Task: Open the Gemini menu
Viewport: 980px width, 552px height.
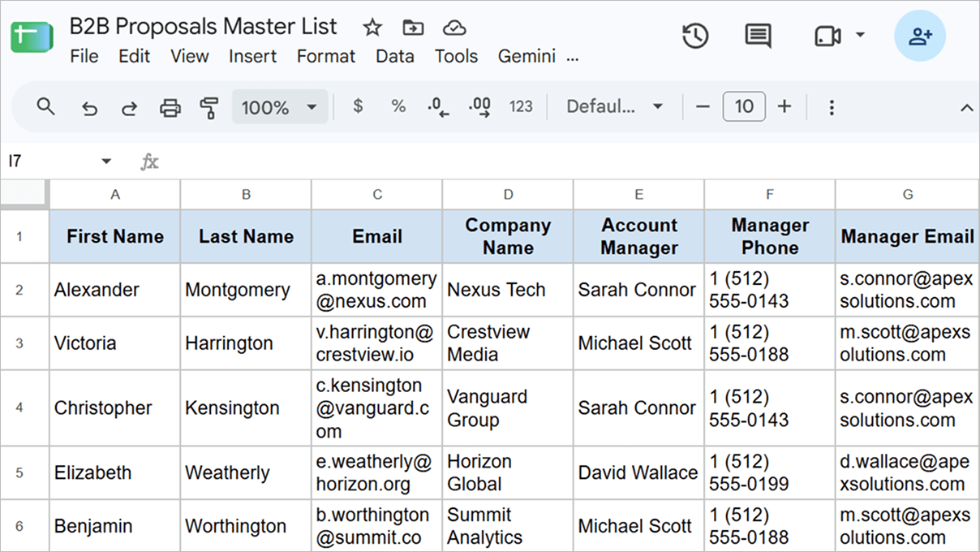Action: [527, 56]
